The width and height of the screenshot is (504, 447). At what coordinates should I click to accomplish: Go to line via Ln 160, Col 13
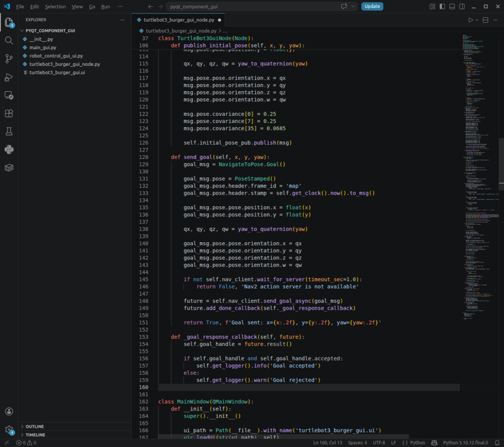coord(327,443)
